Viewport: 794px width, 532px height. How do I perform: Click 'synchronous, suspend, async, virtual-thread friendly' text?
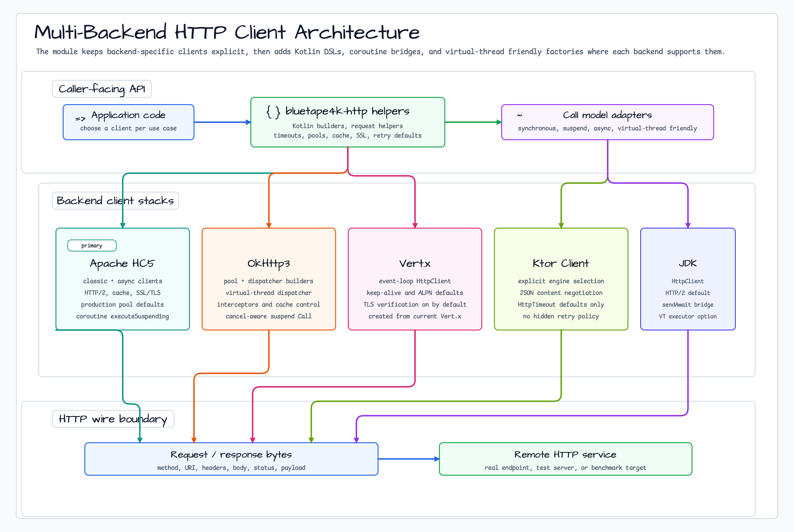(x=607, y=128)
